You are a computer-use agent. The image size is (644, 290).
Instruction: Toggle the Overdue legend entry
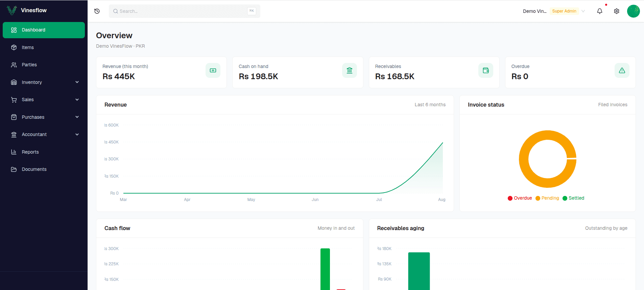(520, 198)
